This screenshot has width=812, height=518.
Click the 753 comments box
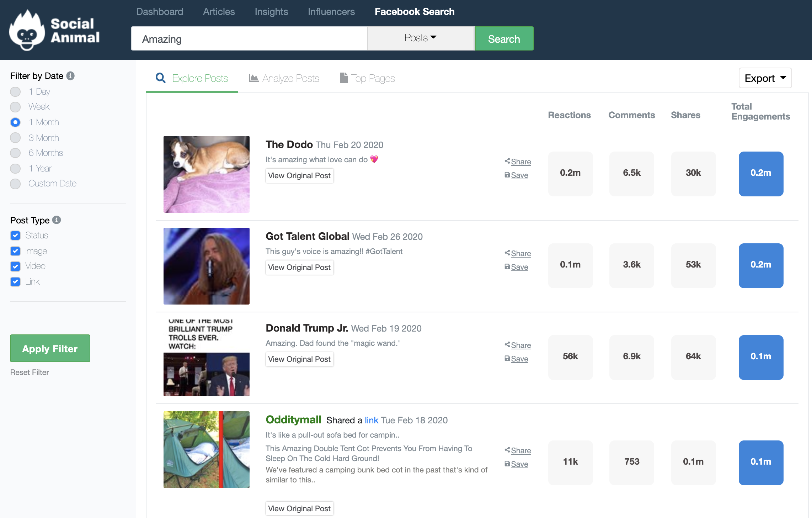click(632, 462)
